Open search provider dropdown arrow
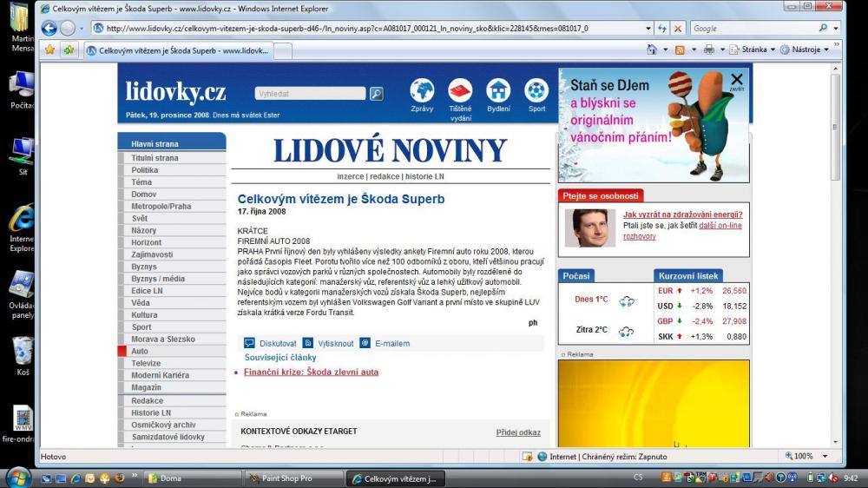Viewport: 868px width, 488px height. click(x=836, y=28)
